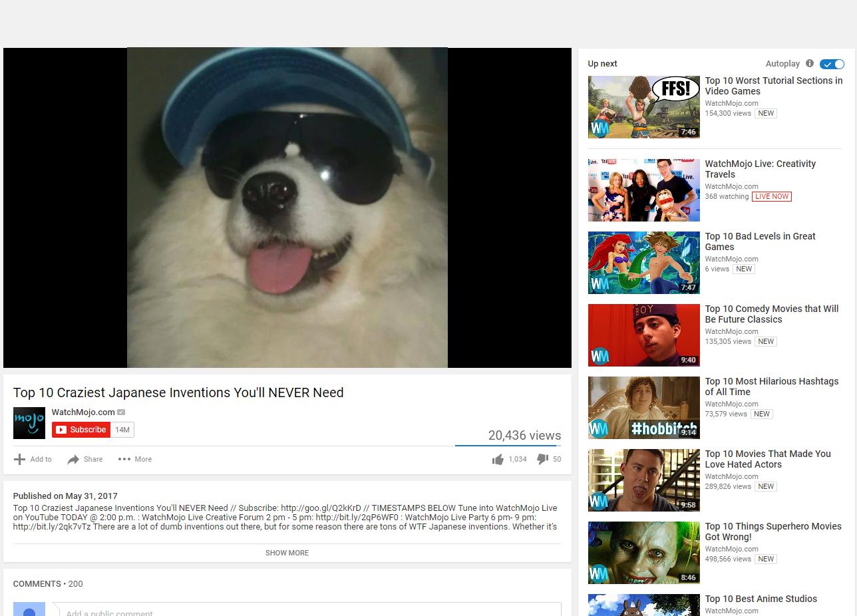Toggle the Autoplay switch off

coord(832,64)
